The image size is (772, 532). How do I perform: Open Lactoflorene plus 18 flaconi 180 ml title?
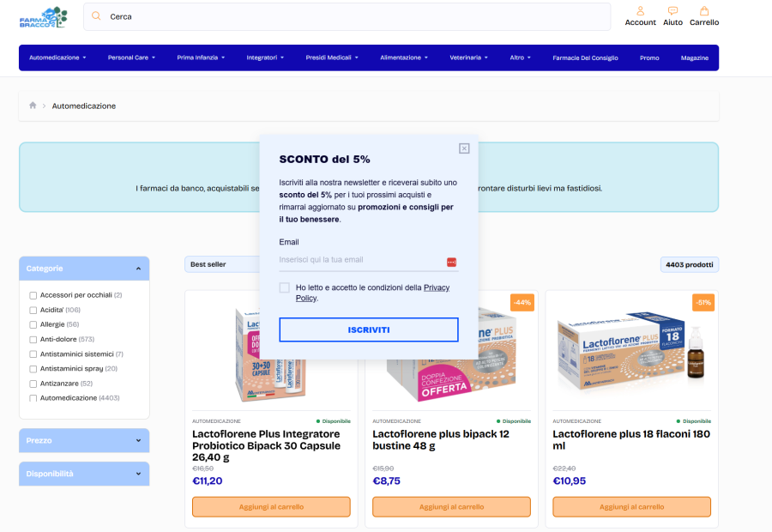pyautogui.click(x=631, y=440)
